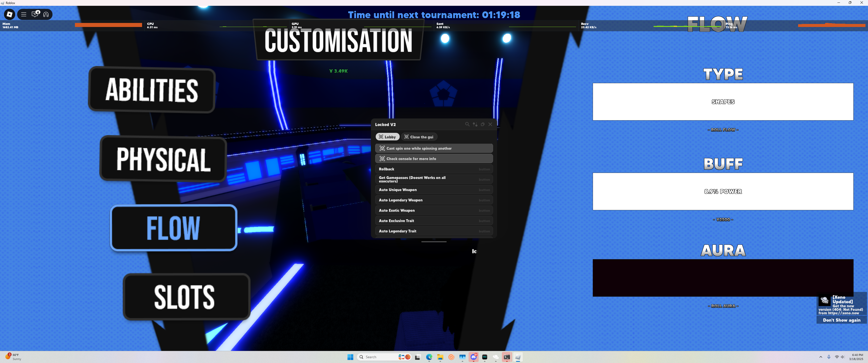
Task: Click the search icon in Locked V2
Action: 467,124
